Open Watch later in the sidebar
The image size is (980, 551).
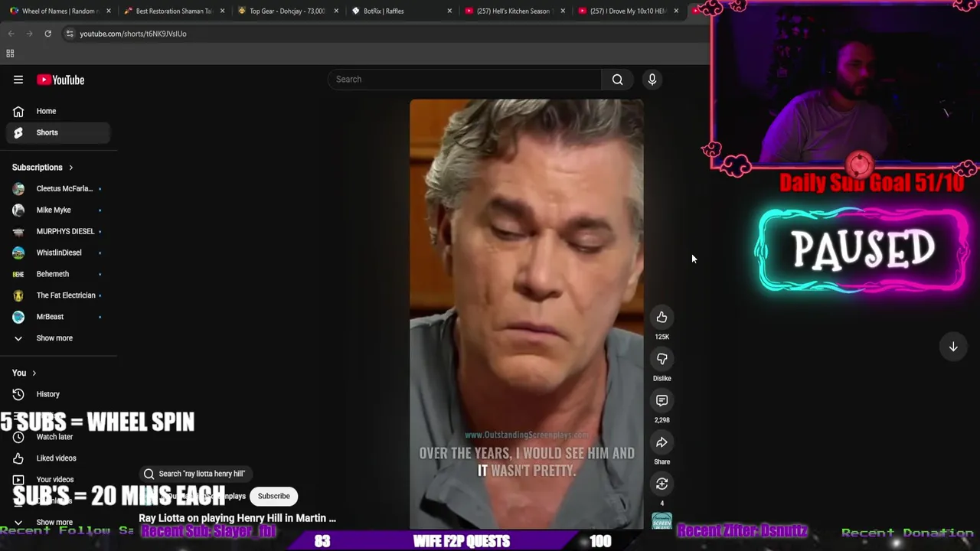pos(58,437)
